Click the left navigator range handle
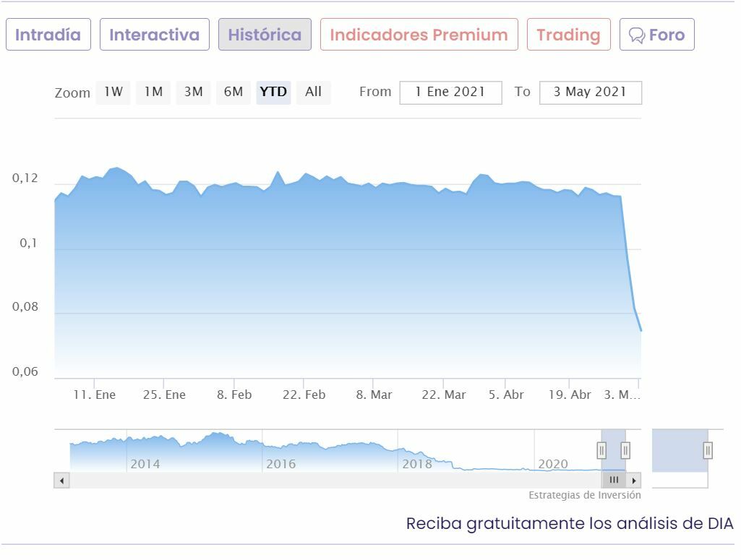 point(601,450)
